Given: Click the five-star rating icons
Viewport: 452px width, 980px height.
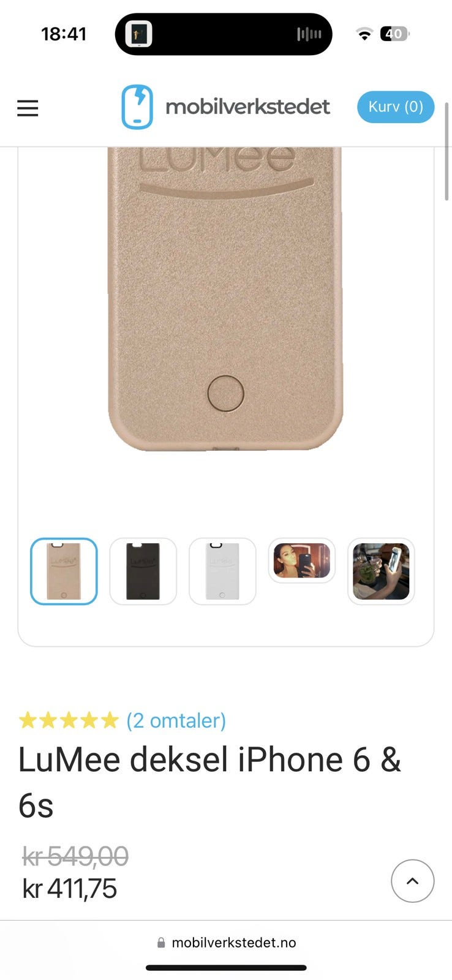Looking at the screenshot, I should pyautogui.click(x=69, y=720).
